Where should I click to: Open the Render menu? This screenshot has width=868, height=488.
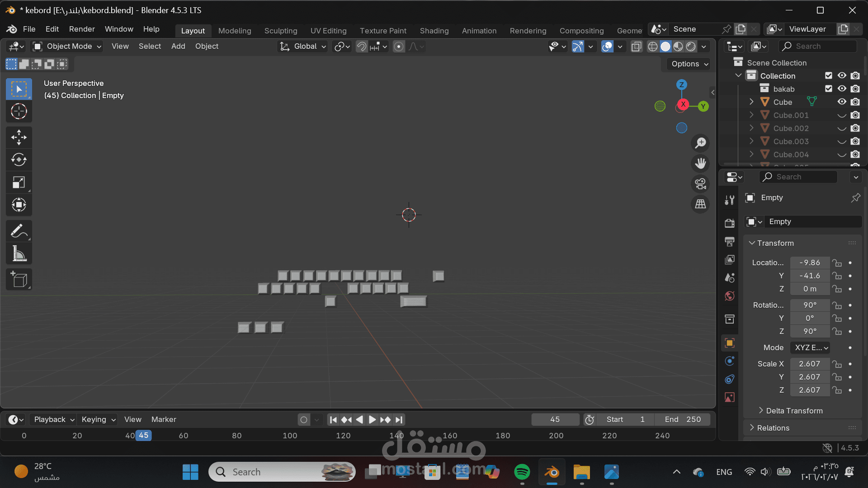pyautogui.click(x=82, y=29)
